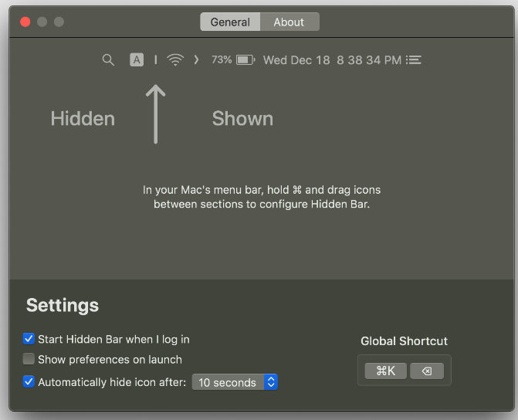The width and height of the screenshot is (518, 420).
Task: Click the Hidden Bar separator line icon
Action: pyautogui.click(x=156, y=59)
